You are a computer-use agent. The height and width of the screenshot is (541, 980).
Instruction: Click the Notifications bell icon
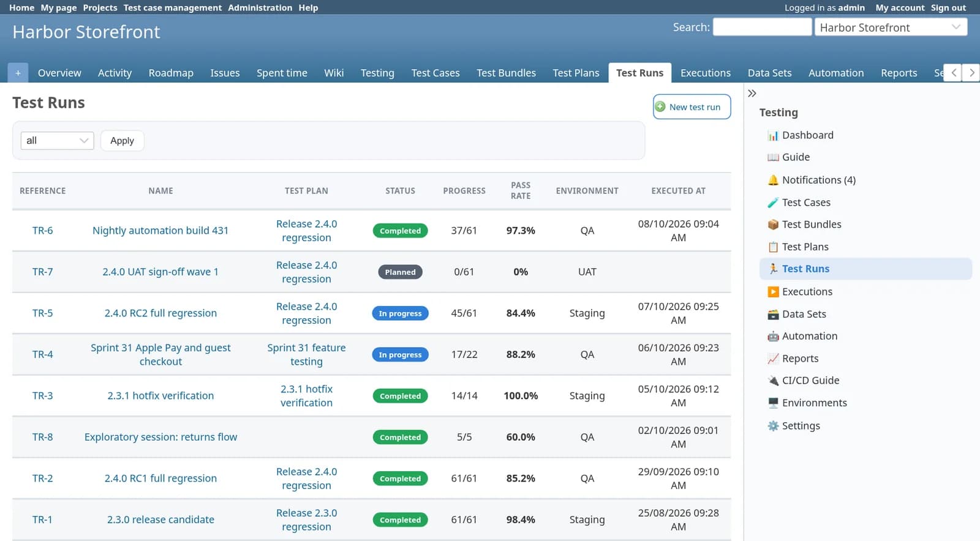[773, 180]
